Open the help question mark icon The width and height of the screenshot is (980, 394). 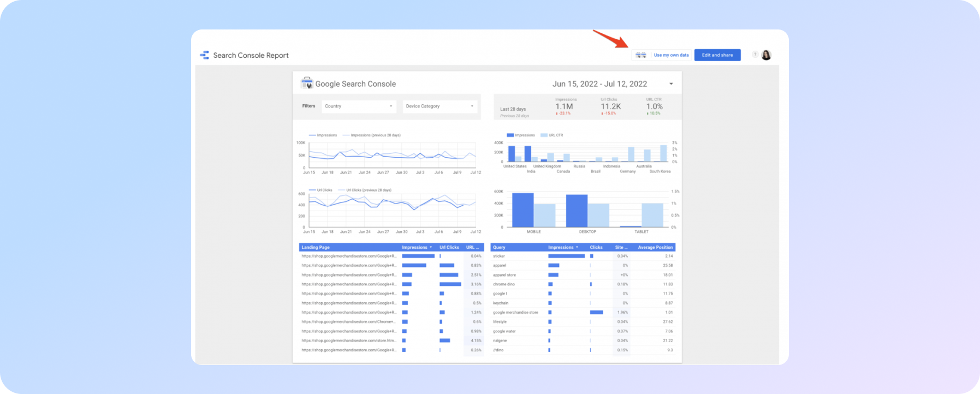[x=755, y=55]
